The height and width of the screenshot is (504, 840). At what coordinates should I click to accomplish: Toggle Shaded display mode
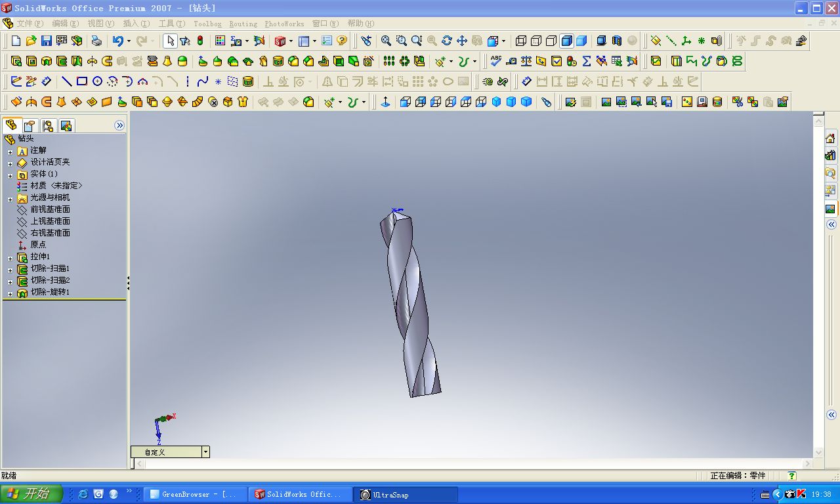pyautogui.click(x=581, y=41)
